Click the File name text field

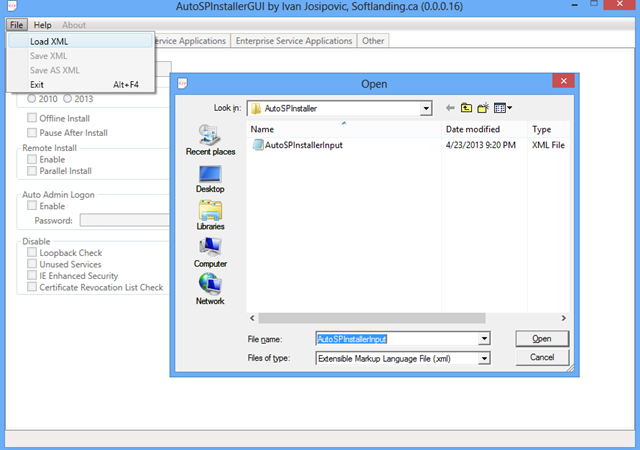397,339
